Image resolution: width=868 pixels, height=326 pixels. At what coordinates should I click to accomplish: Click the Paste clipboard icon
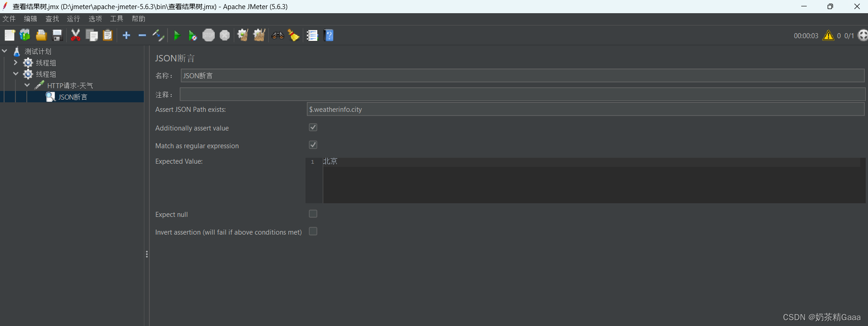tap(108, 35)
